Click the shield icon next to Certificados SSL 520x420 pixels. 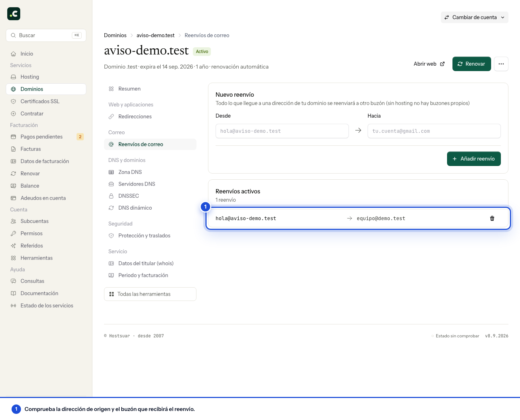[13, 101]
